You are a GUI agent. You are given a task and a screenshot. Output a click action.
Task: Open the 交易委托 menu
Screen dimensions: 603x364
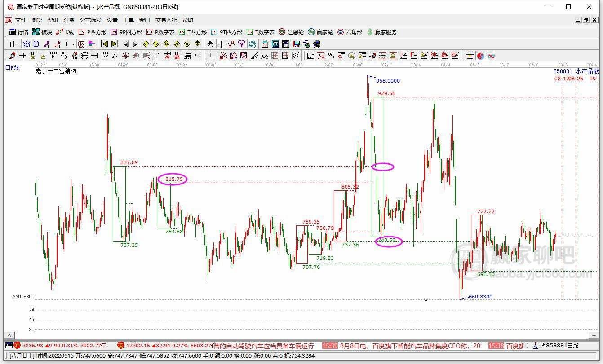(x=166, y=20)
